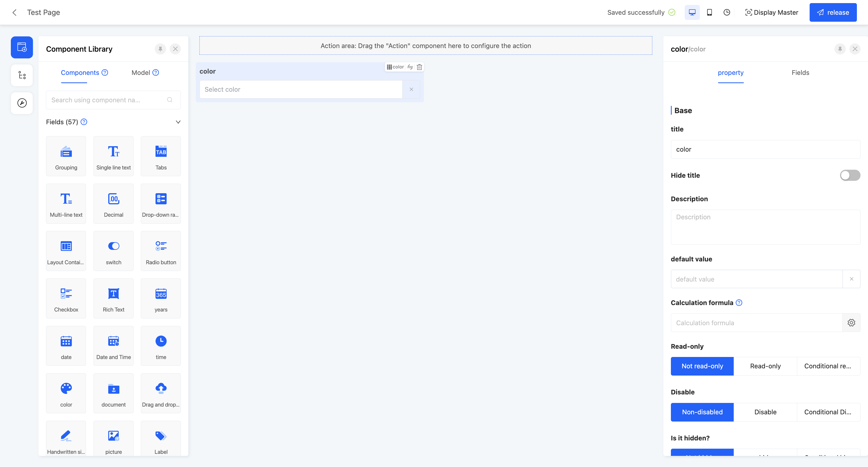Choose Conditional read-only option

pyautogui.click(x=827, y=366)
